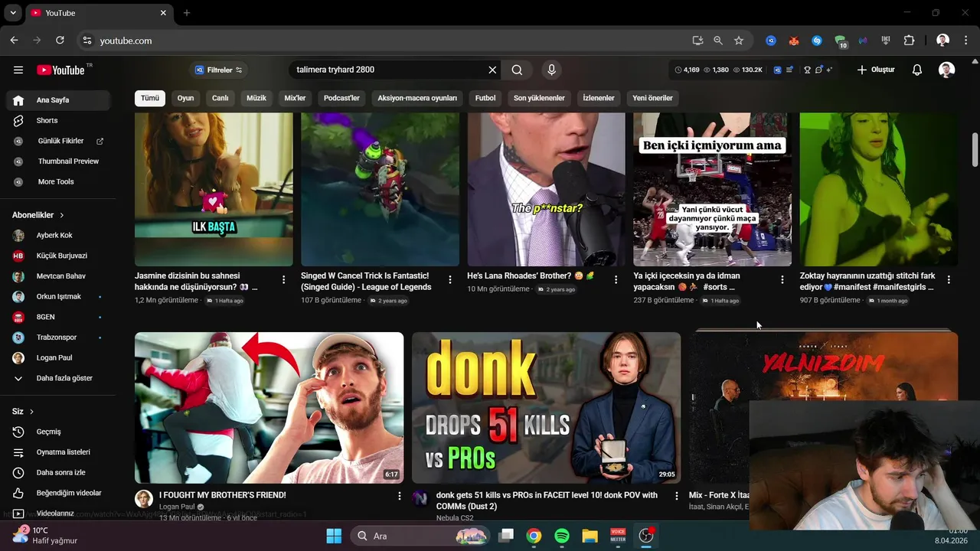Clear the search box text
980x551 pixels.
(492, 70)
